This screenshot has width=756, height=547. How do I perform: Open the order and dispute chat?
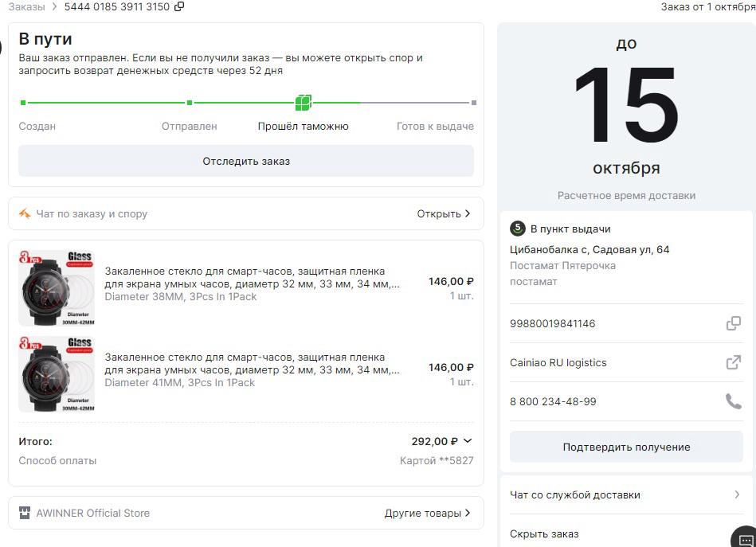pos(444,213)
